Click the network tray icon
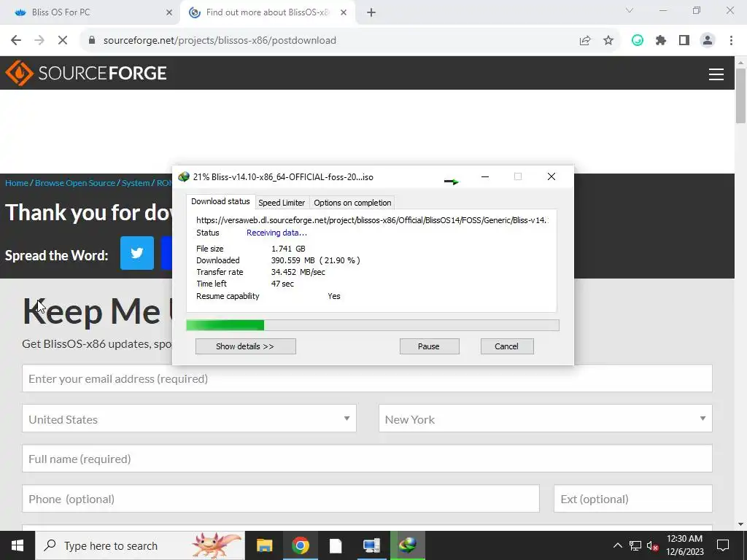 (x=635, y=545)
